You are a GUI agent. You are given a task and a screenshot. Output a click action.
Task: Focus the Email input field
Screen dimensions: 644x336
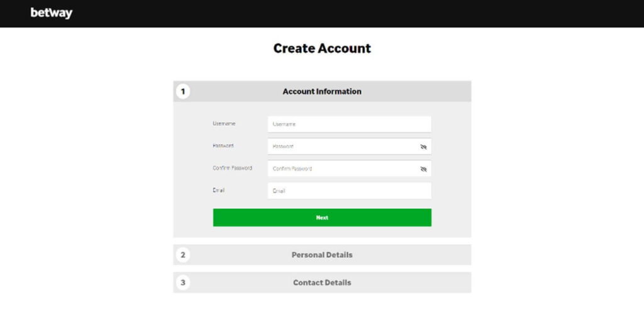(350, 191)
